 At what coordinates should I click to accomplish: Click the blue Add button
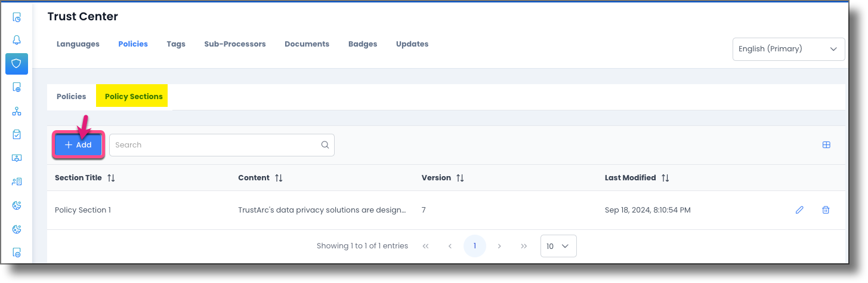pos(78,145)
